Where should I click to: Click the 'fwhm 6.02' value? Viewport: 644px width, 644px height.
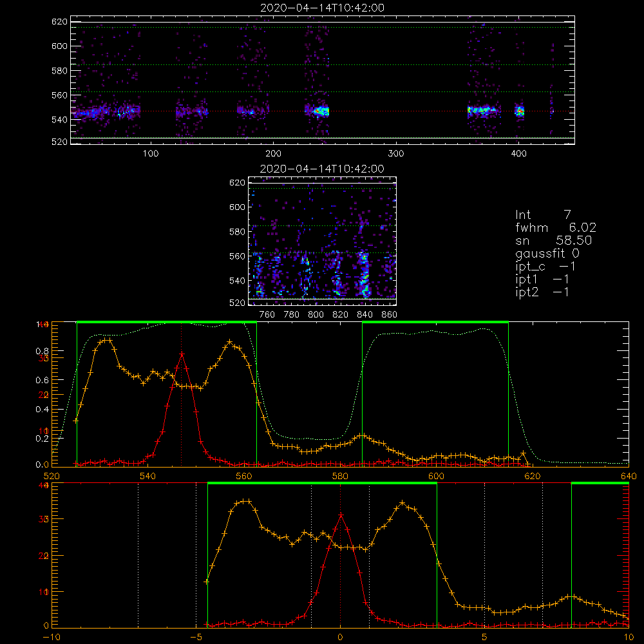point(556,227)
